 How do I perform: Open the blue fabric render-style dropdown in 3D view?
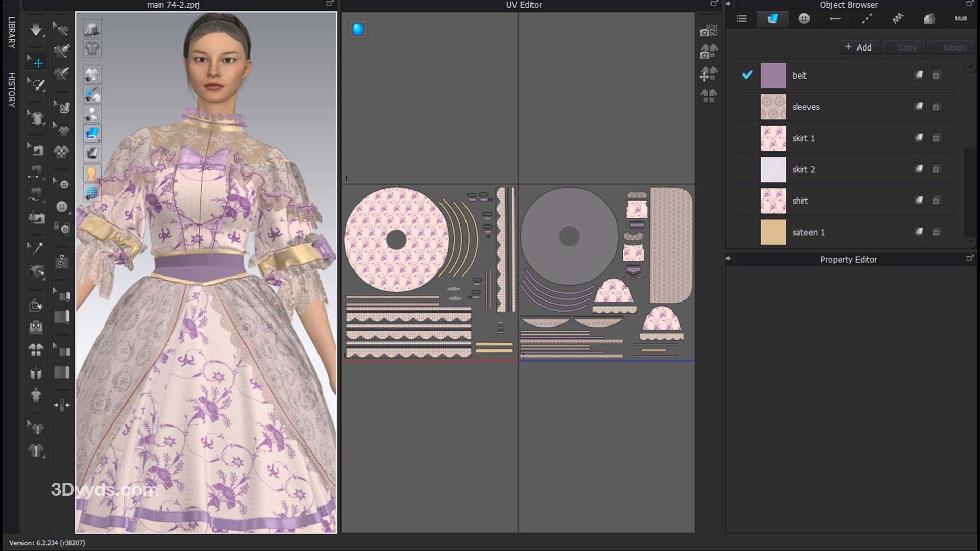tap(92, 133)
